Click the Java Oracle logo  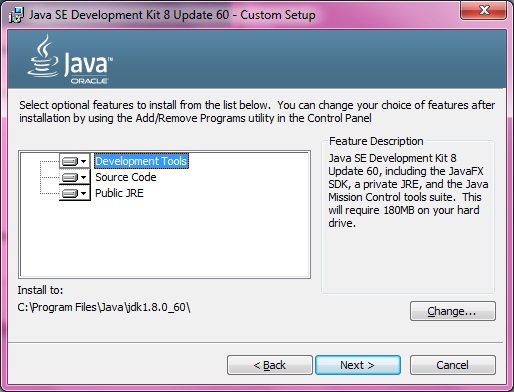pyautogui.click(x=70, y=60)
